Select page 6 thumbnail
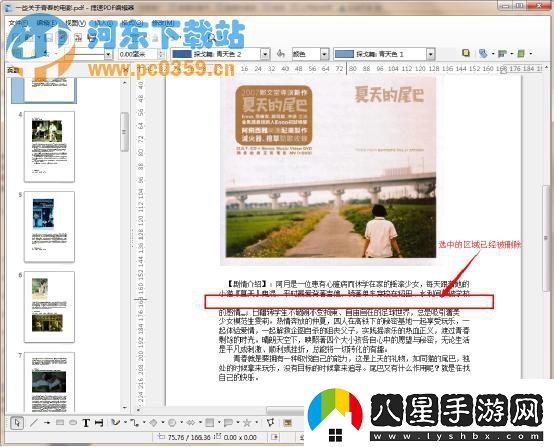Screen dimensions: 554x447 (49, 307)
